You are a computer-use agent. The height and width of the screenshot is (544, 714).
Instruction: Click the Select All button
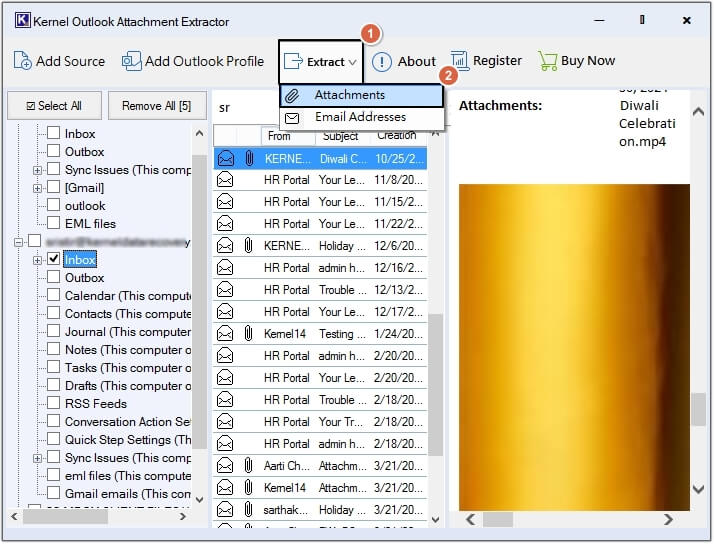[54, 106]
